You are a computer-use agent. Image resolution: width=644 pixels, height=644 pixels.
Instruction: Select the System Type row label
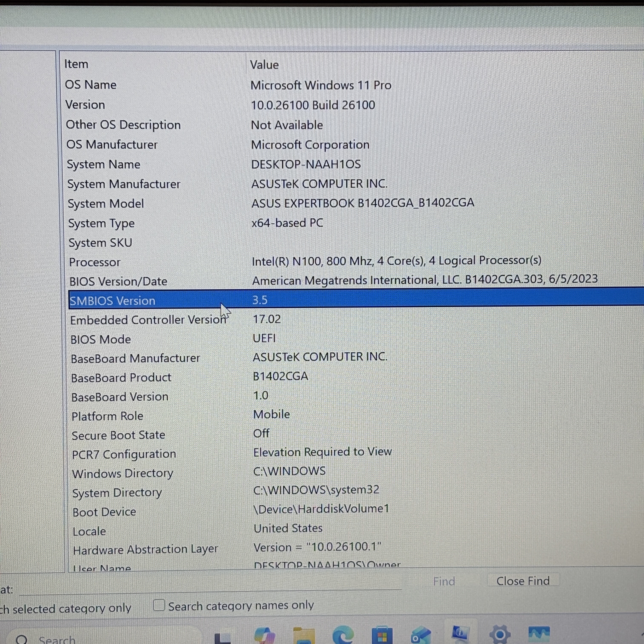tap(101, 223)
